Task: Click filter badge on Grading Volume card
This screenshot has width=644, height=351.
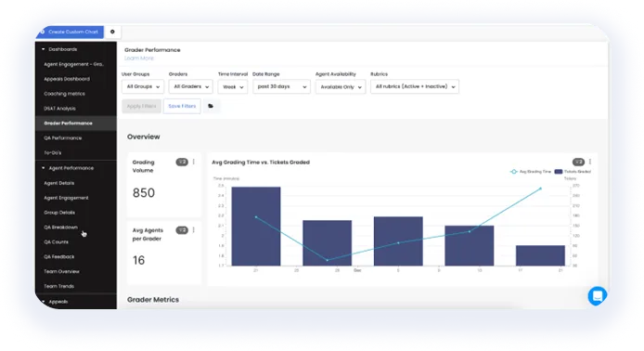Action: click(x=182, y=162)
